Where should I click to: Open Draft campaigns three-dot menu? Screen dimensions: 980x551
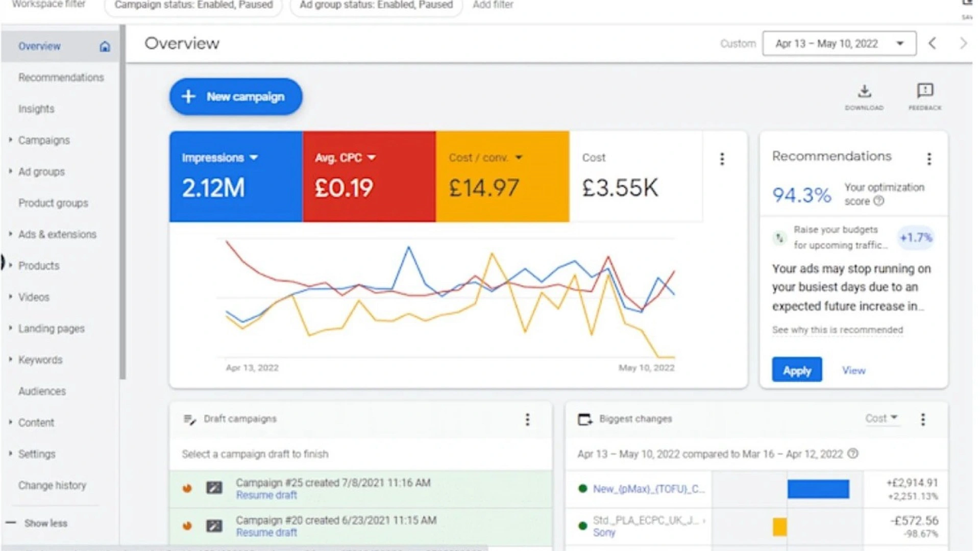click(x=527, y=419)
